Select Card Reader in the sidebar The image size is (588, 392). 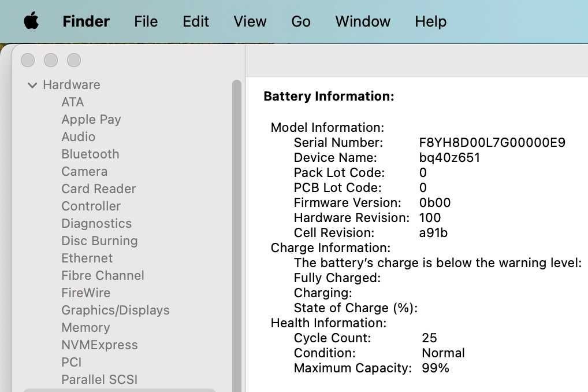pos(99,188)
